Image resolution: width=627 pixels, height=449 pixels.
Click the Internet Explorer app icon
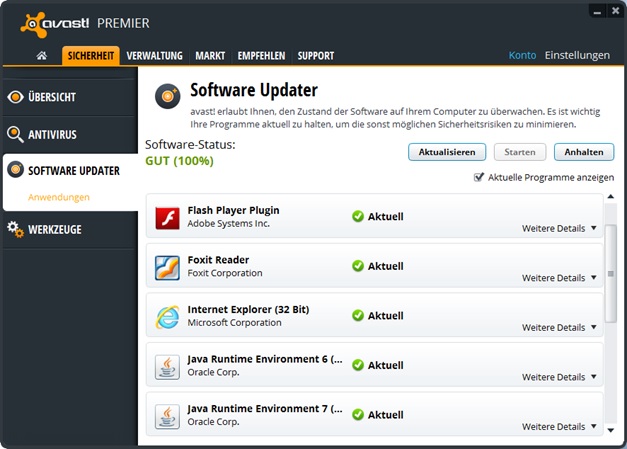click(167, 317)
